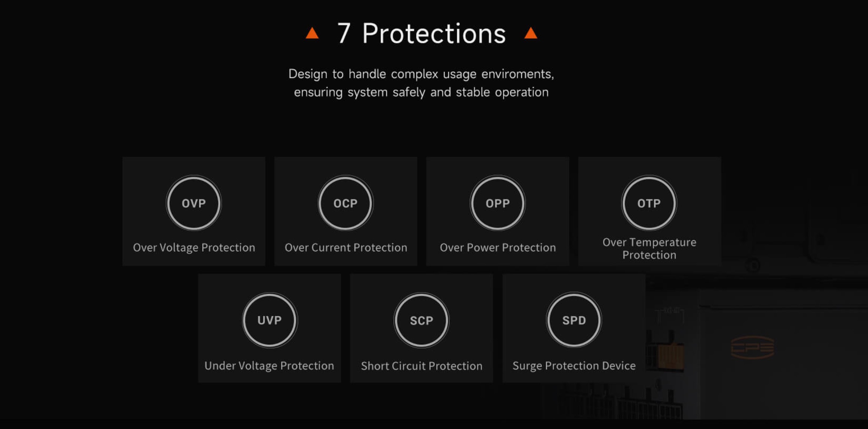The width and height of the screenshot is (868, 429).
Task: Click the OCP circle icon
Action: tap(345, 203)
